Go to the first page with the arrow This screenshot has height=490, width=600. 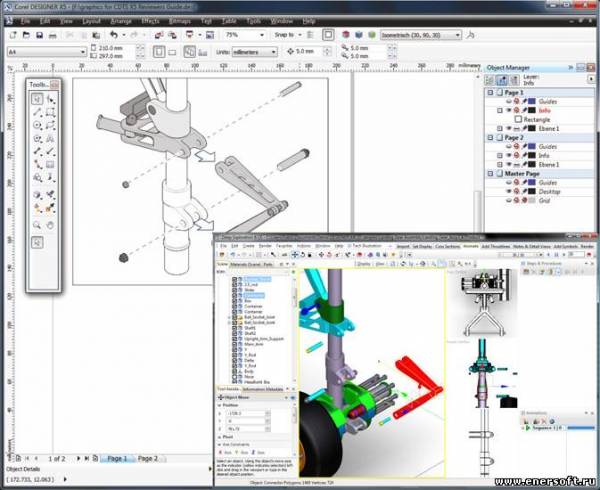(27, 458)
